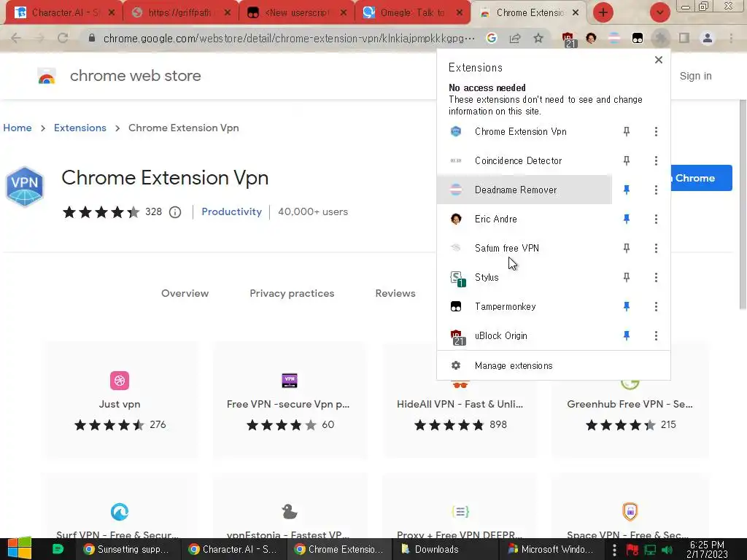
Task: Pin the Coincidence Detector extension
Action: pos(627,160)
